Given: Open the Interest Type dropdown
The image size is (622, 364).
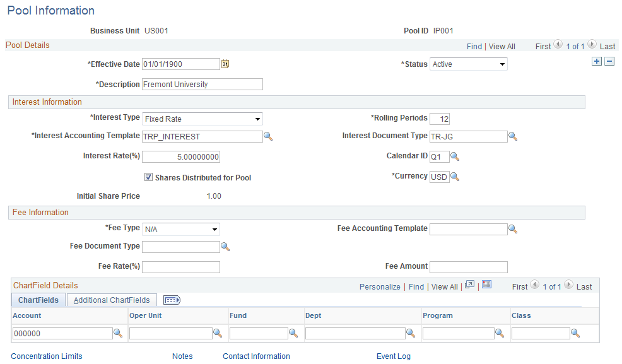Looking at the screenshot, I should click(x=202, y=119).
